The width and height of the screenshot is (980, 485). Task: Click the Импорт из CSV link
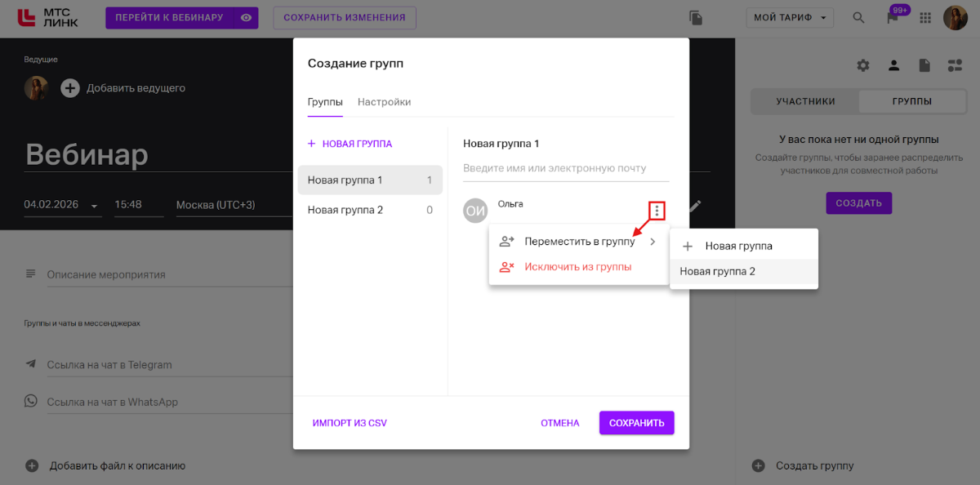(350, 423)
